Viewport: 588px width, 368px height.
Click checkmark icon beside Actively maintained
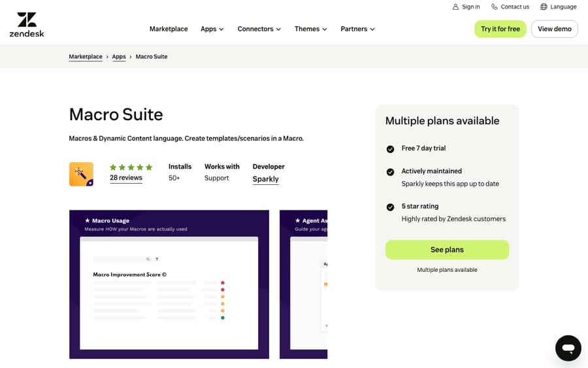coord(390,172)
